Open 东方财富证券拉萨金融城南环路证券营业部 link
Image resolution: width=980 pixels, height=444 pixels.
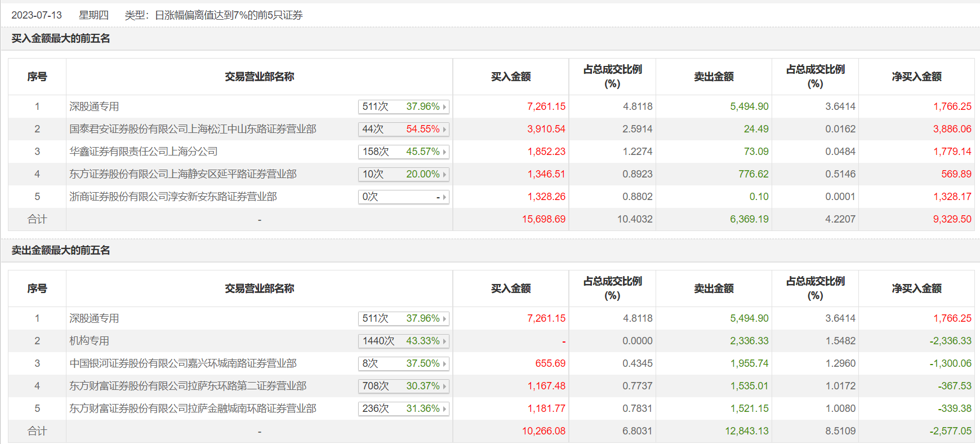193,409
